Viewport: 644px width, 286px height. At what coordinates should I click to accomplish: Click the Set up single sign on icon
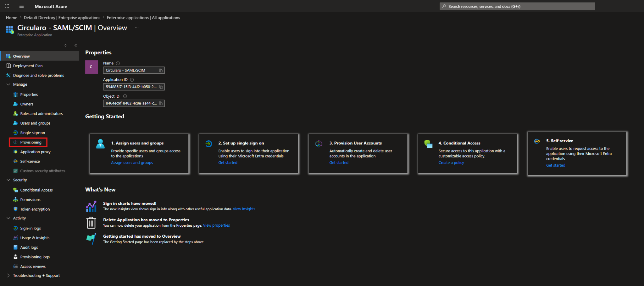pyautogui.click(x=209, y=144)
